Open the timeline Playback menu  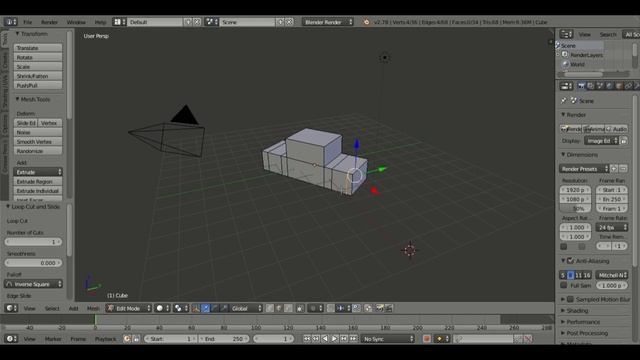[105, 339]
